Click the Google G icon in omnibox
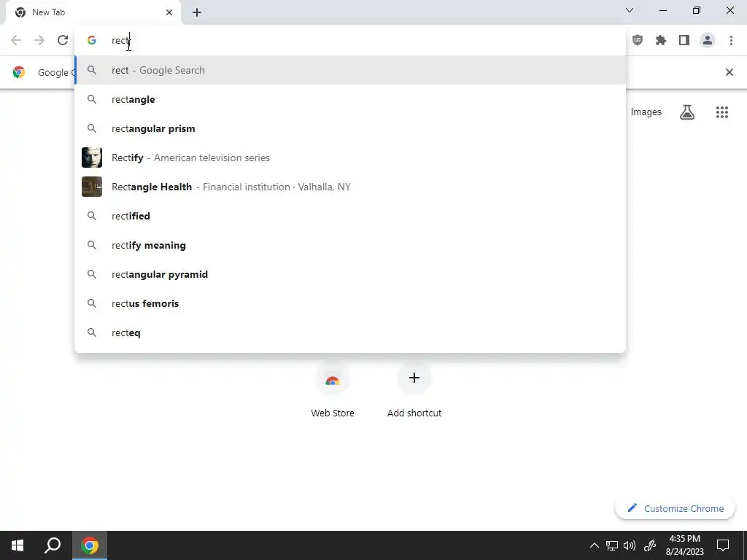The image size is (747, 560). (92, 41)
